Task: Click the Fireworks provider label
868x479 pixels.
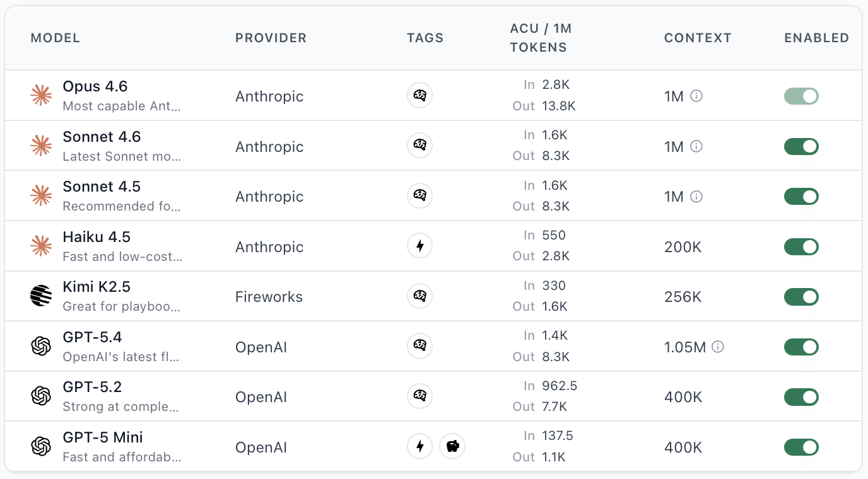Action: point(269,296)
